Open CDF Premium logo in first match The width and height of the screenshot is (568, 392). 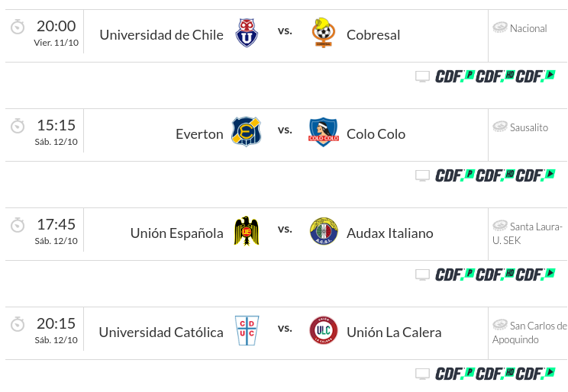455,76
